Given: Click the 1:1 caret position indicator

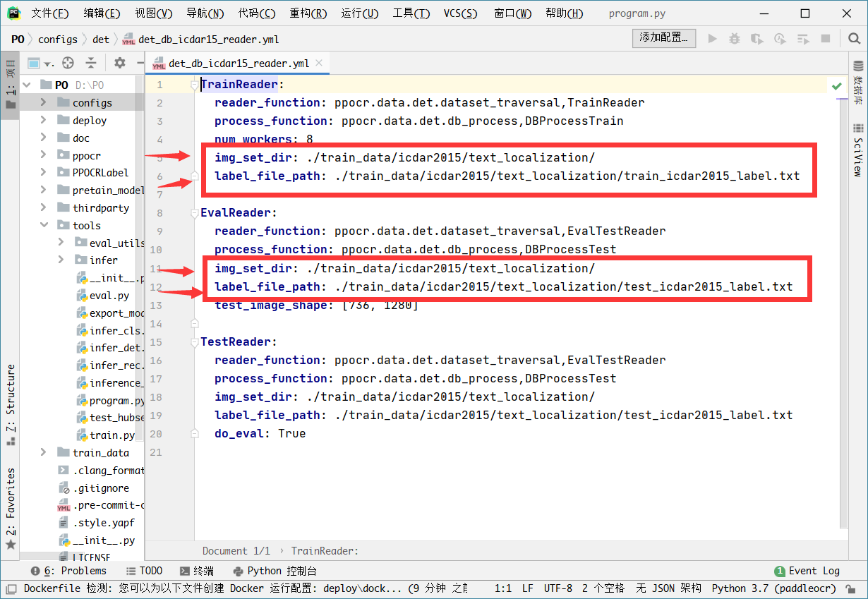Looking at the screenshot, I should click(503, 588).
